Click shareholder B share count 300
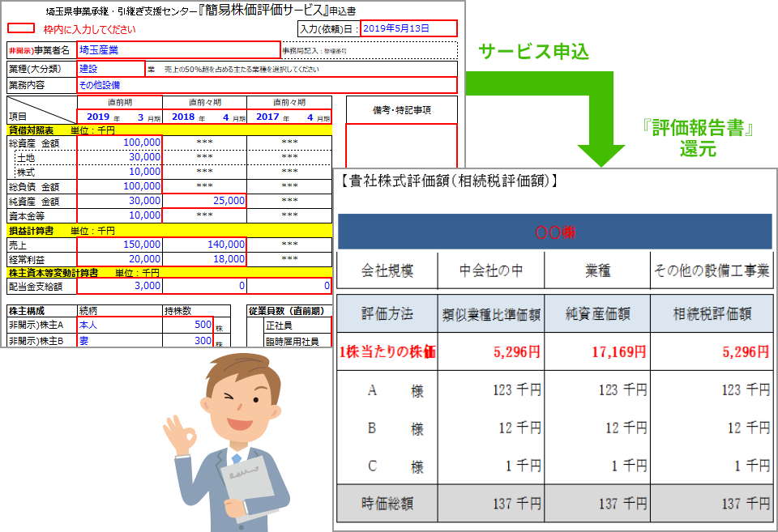 187,341
